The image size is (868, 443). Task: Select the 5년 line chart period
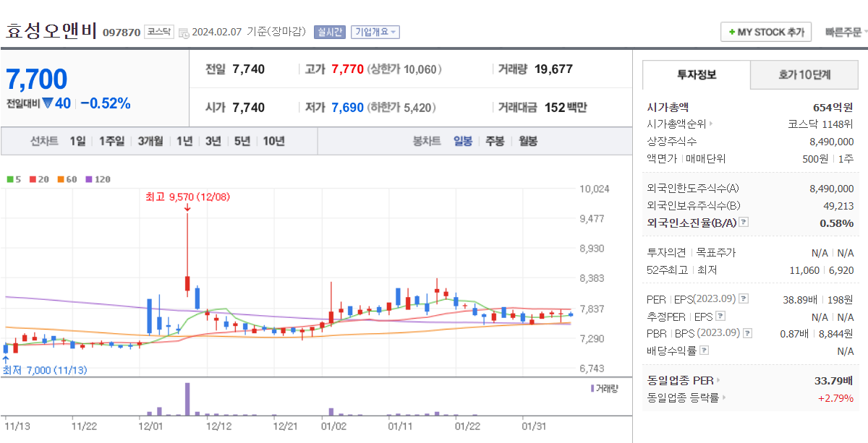242,141
